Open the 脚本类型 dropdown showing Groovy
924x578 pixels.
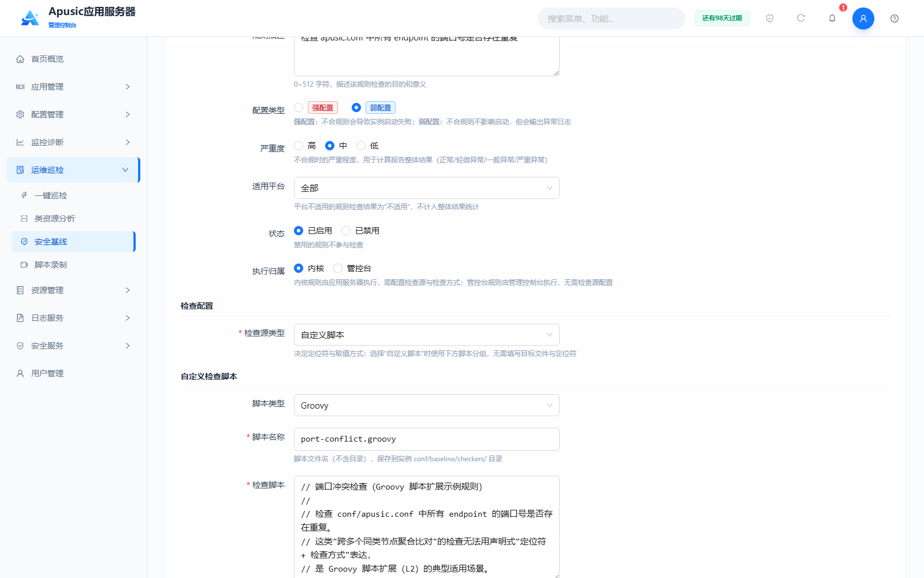coord(426,405)
